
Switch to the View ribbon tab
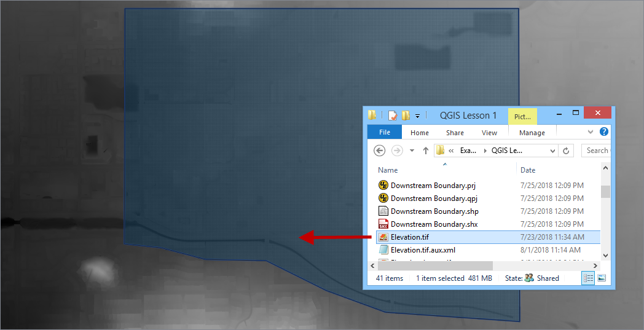point(489,132)
